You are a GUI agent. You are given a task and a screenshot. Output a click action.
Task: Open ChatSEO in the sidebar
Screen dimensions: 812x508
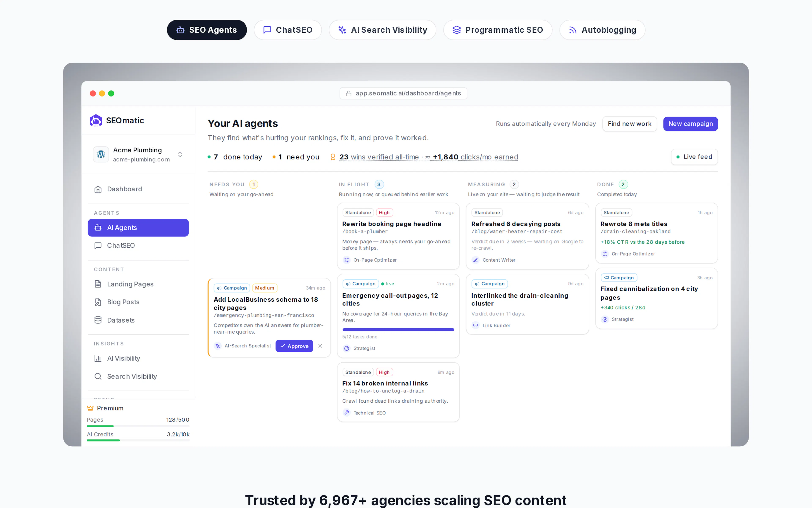tap(138, 246)
